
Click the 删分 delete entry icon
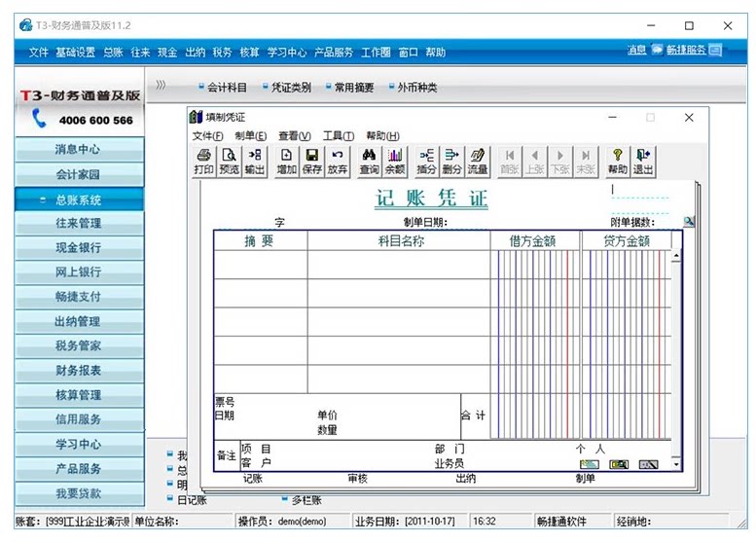451,162
